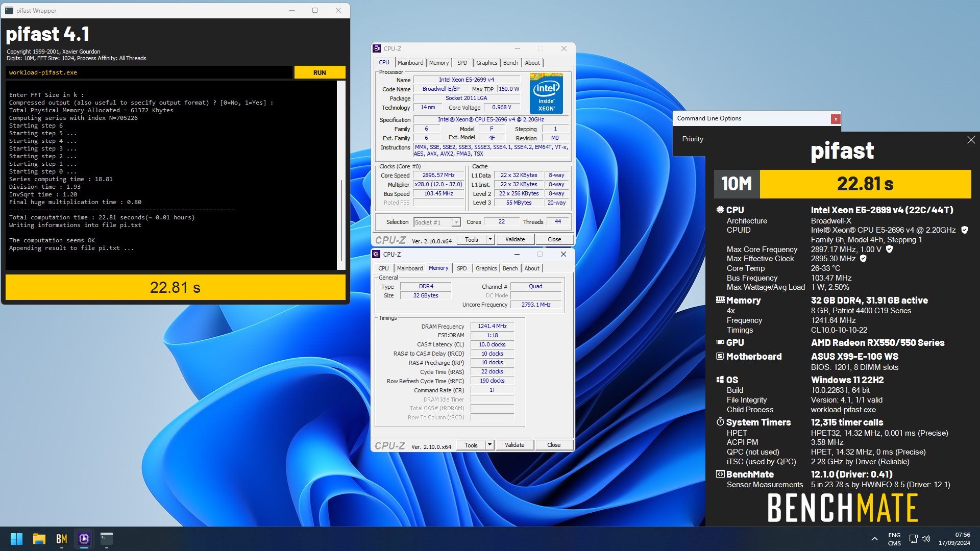
Task: Click Close button in bottom CPU-Z window
Action: (x=554, y=445)
